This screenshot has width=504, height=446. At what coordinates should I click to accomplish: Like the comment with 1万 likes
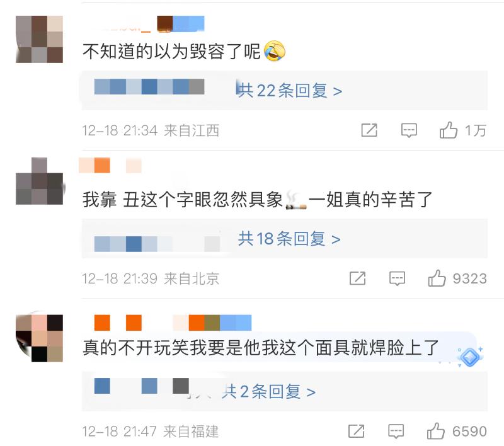click(x=449, y=130)
